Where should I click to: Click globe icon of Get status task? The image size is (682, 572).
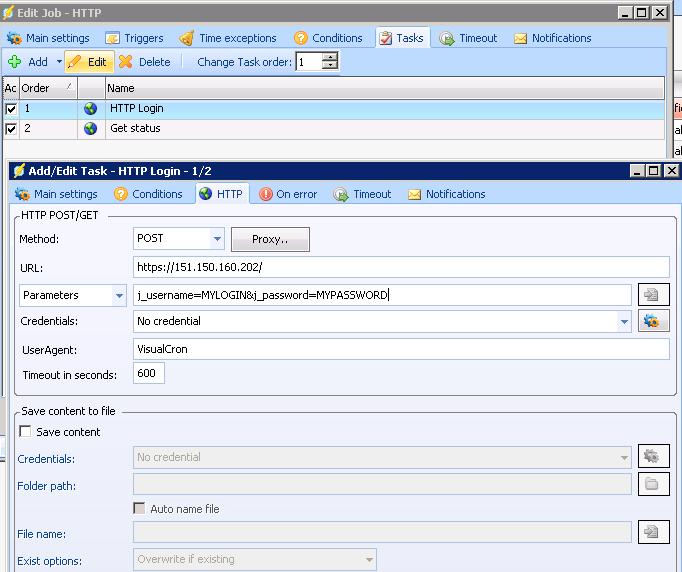point(91,129)
